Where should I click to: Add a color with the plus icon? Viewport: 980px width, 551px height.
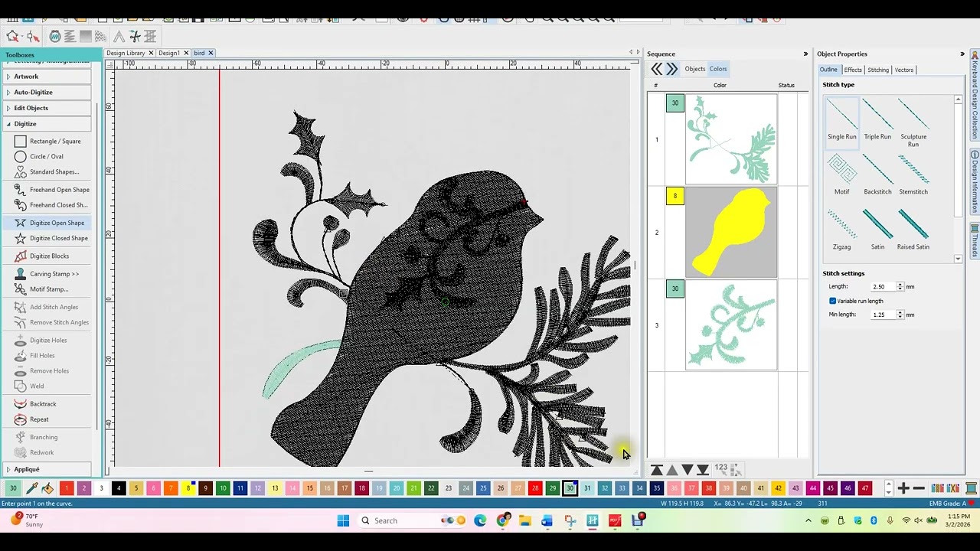coord(903,488)
